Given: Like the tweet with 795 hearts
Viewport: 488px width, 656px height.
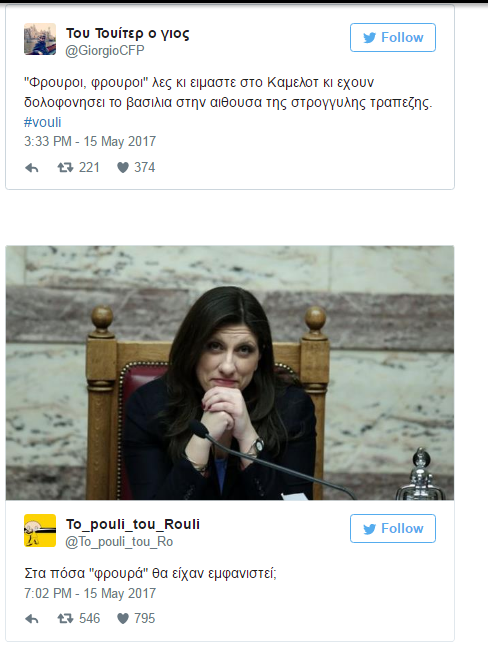Looking at the screenshot, I should coord(123,619).
